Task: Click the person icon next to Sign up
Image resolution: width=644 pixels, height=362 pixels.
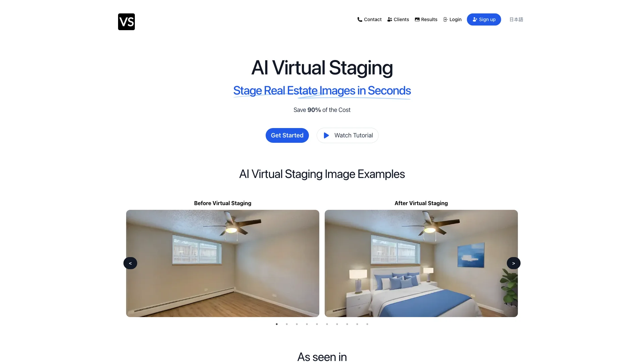Action: click(474, 19)
